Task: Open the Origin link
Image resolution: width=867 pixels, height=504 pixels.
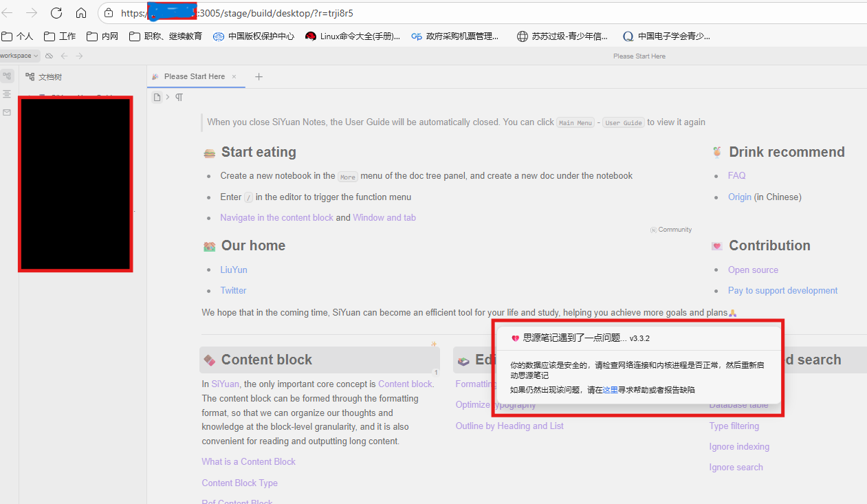Action: [x=740, y=197]
